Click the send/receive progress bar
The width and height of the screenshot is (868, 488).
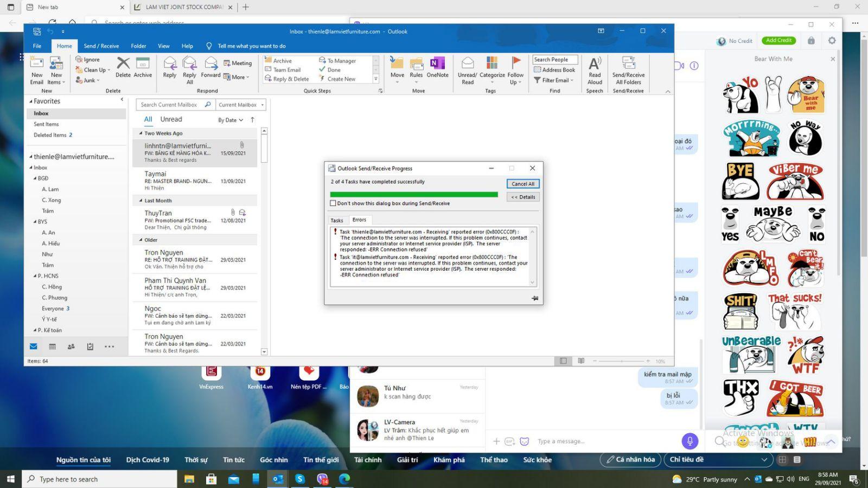click(x=414, y=195)
